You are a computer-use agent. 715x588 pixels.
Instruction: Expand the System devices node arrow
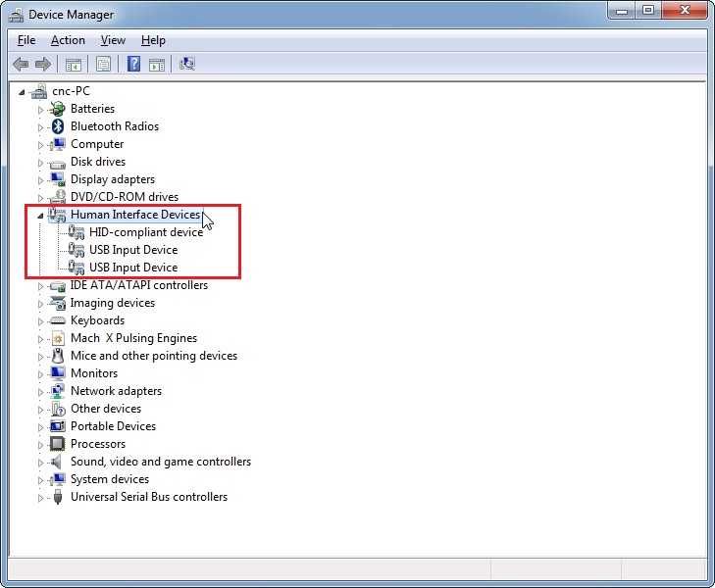point(40,480)
